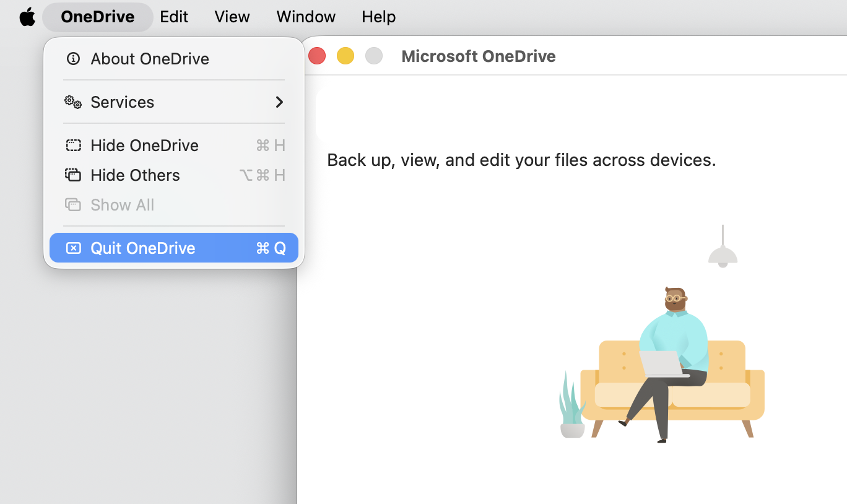Click the Microsoft OneDrive window title
The width and height of the screenshot is (847, 504).
(479, 56)
